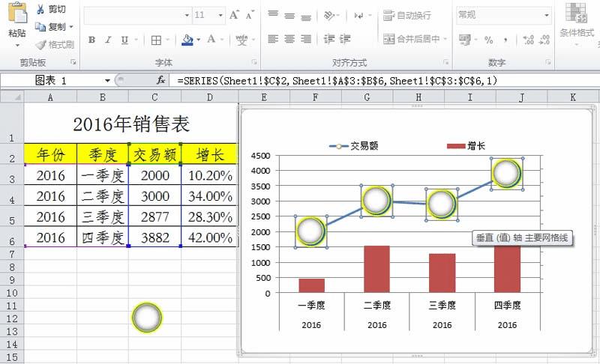This screenshot has width=600, height=364.
Task: Apply font color A button
Action: coord(211,39)
